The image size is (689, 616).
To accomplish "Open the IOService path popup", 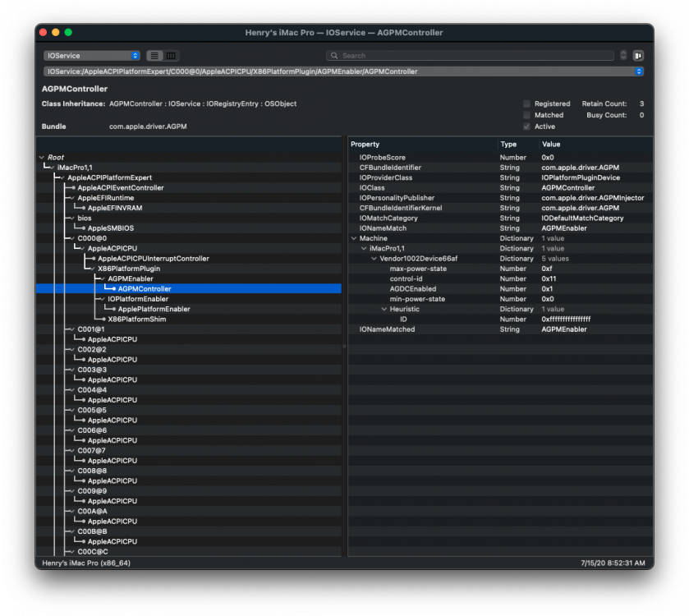I will click(343, 71).
